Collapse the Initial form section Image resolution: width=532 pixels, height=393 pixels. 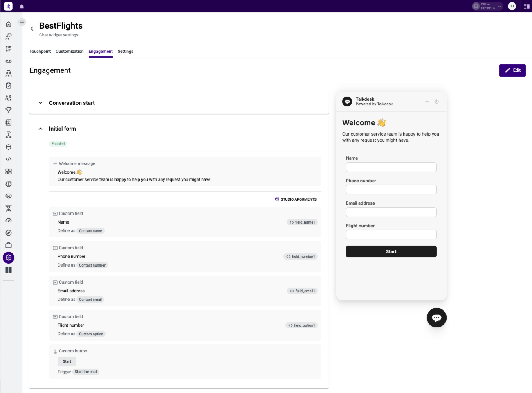pos(40,129)
